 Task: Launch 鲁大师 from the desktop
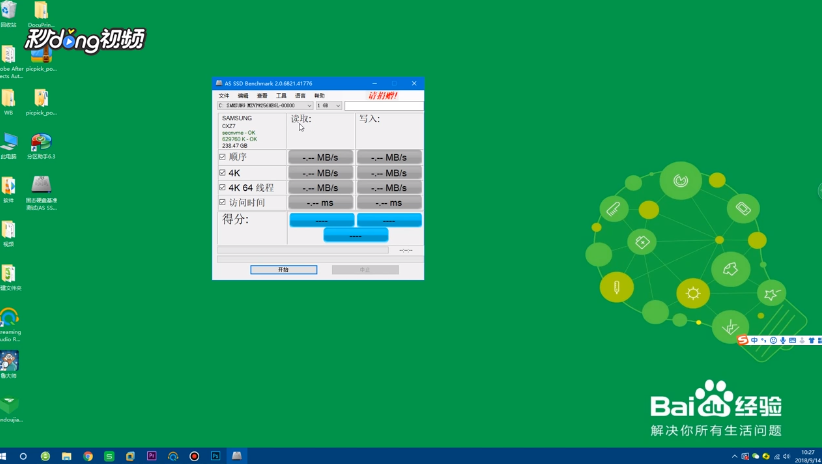coord(8,365)
